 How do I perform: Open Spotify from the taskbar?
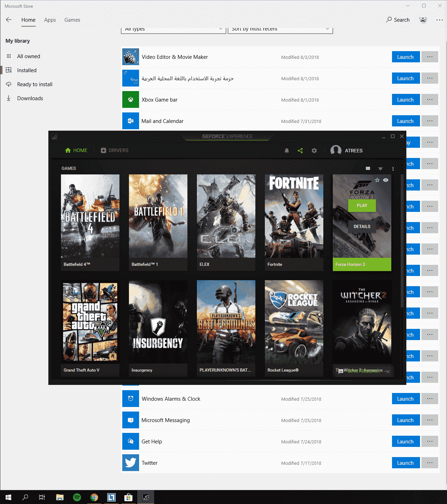coord(77,497)
